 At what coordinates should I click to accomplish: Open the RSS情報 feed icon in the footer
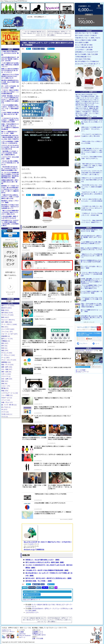(18, 632)
